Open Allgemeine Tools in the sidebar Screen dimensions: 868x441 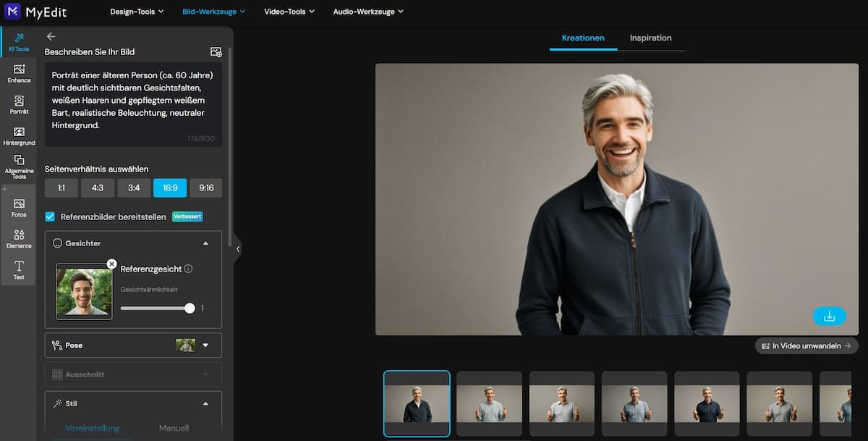(19, 167)
